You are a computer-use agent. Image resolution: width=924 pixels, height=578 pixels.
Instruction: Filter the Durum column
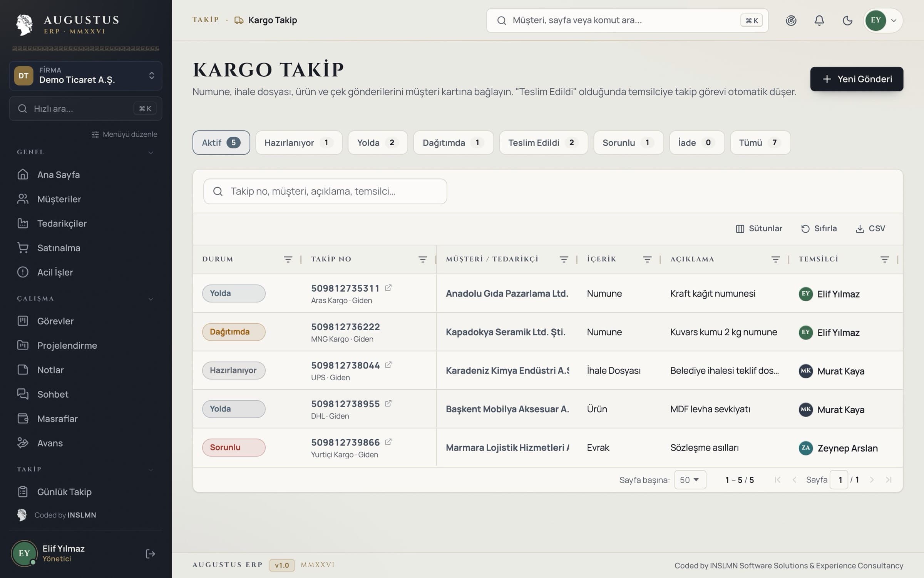288,259
